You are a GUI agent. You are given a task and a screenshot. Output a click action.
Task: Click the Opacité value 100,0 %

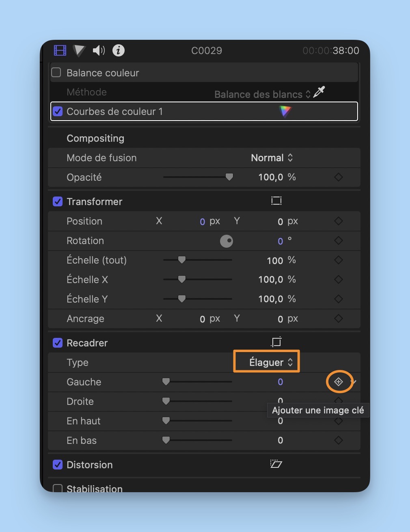tap(277, 177)
